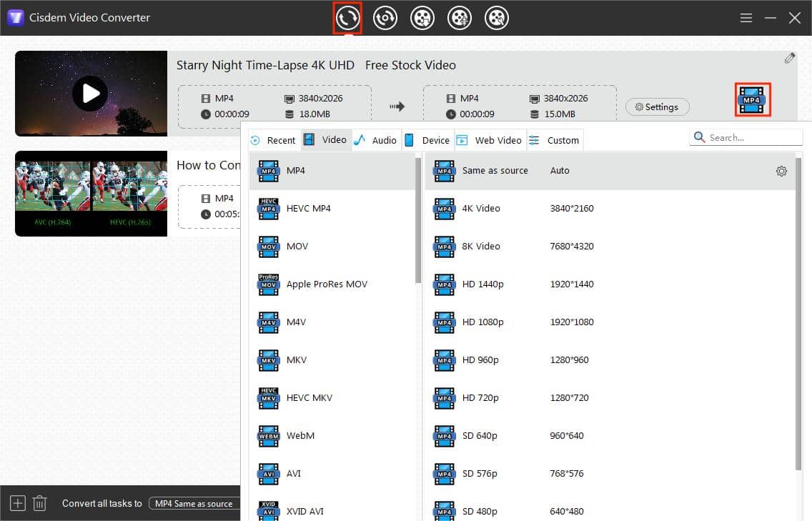Click the scrollbar in the format list

coord(417,214)
